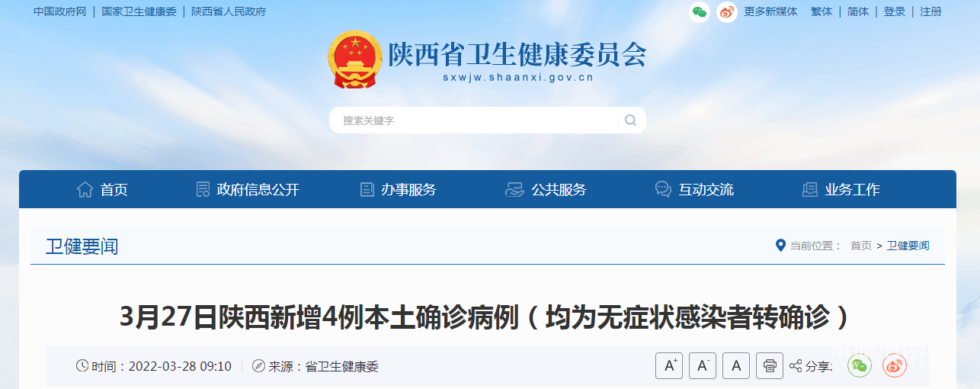980x389 pixels.
Task: Click the Weibo icon in top bar
Action: point(727,11)
